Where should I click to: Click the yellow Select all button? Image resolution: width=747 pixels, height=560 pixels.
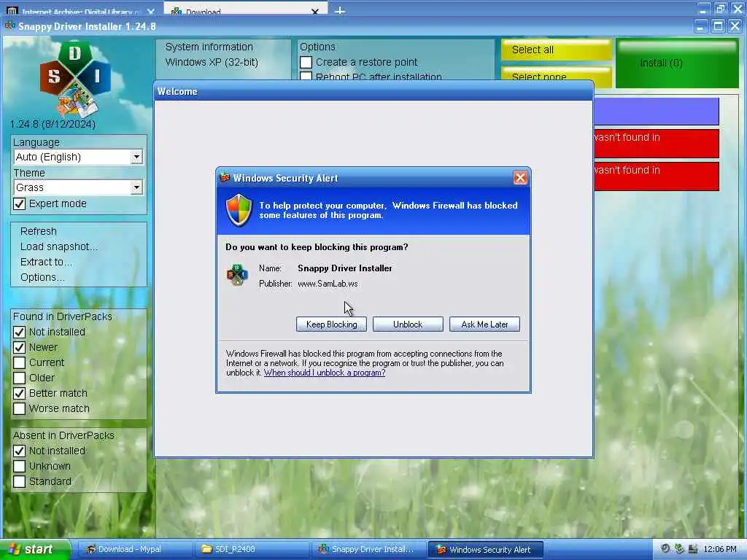[556, 50]
